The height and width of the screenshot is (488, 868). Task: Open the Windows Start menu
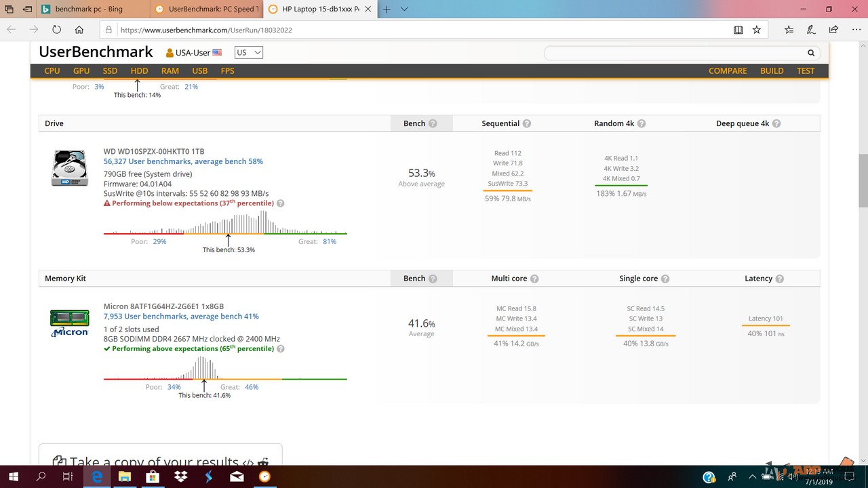tap(13, 476)
